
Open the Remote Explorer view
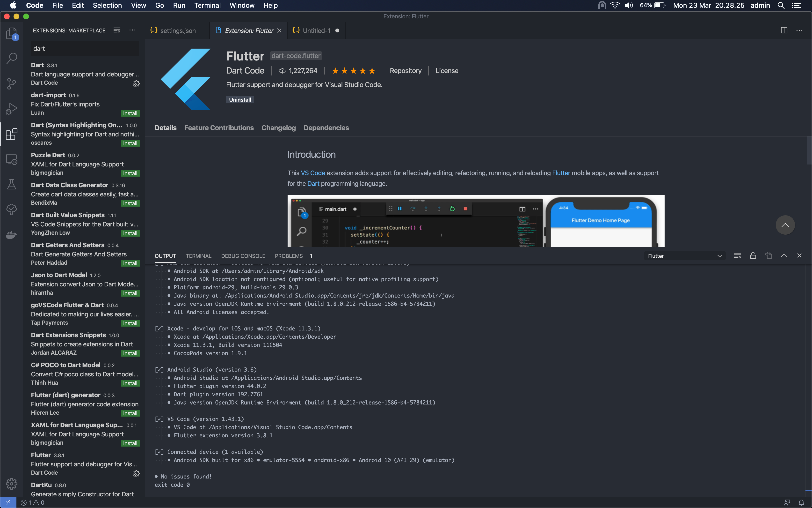[12, 159]
